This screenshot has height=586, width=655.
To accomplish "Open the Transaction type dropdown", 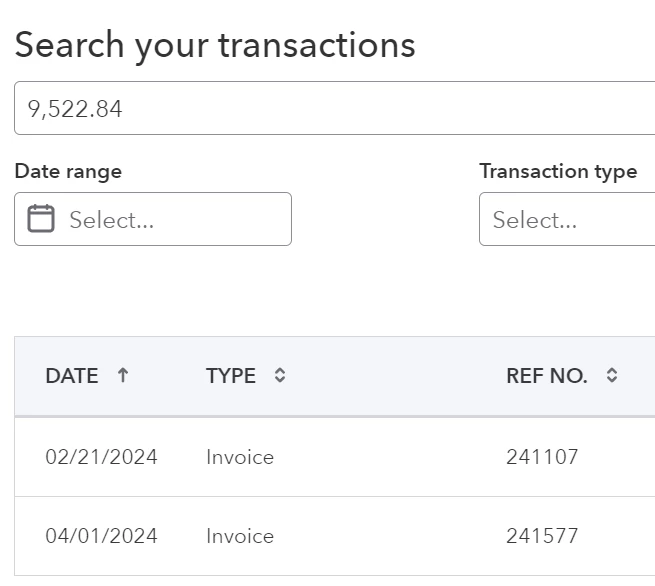I will click(567, 219).
